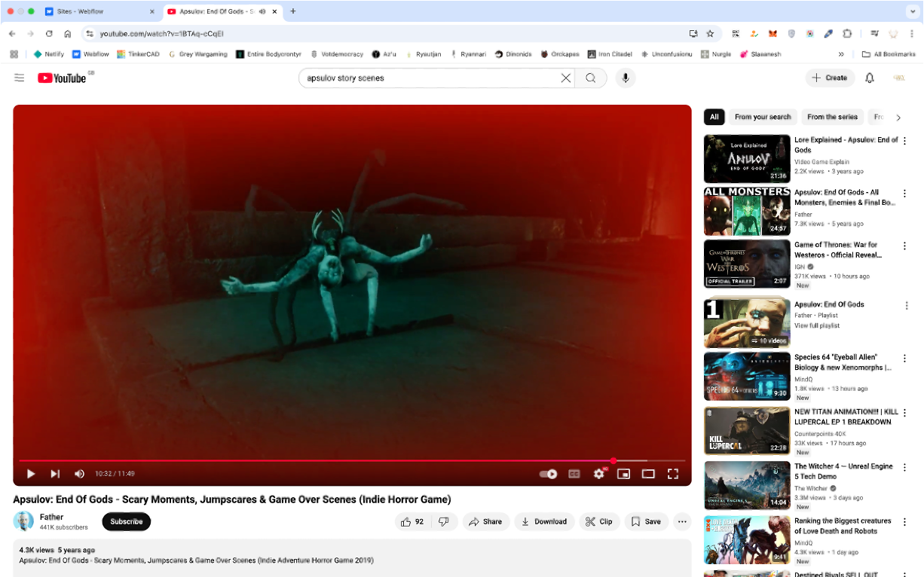
Task: Go back in browser history
Action: (x=12, y=34)
